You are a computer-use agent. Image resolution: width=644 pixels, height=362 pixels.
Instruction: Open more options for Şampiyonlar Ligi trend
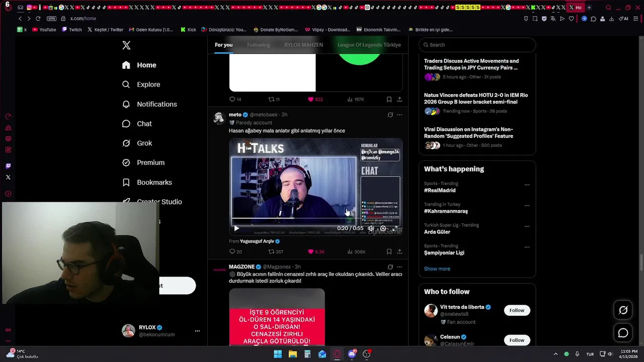point(527,247)
